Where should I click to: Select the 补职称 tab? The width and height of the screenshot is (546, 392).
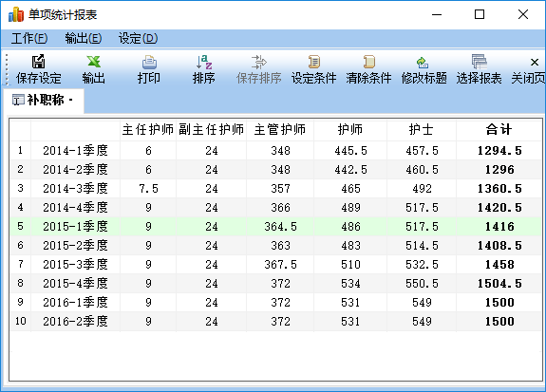pos(44,101)
